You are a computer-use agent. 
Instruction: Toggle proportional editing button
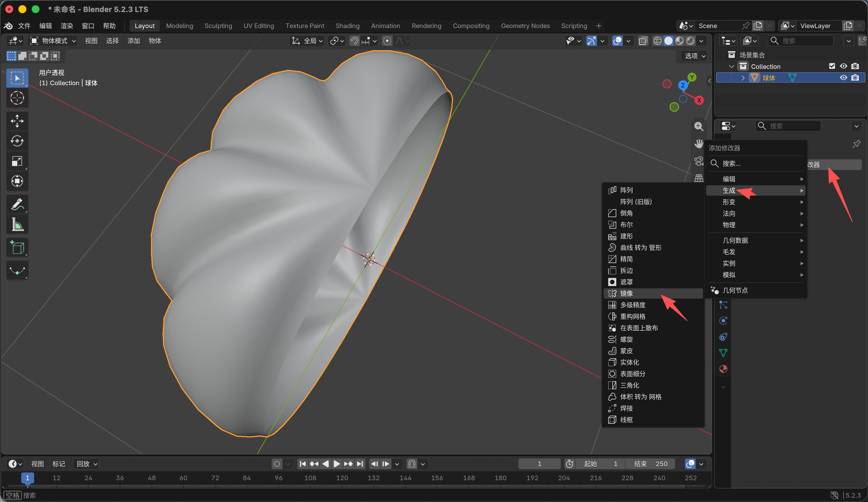coord(387,41)
